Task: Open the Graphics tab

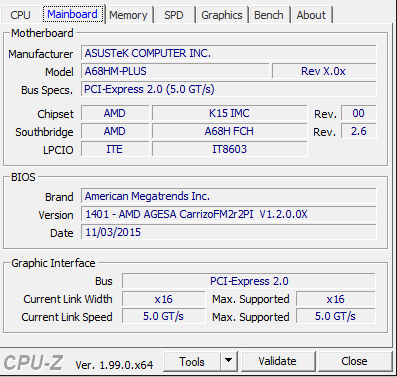Action: (x=222, y=15)
